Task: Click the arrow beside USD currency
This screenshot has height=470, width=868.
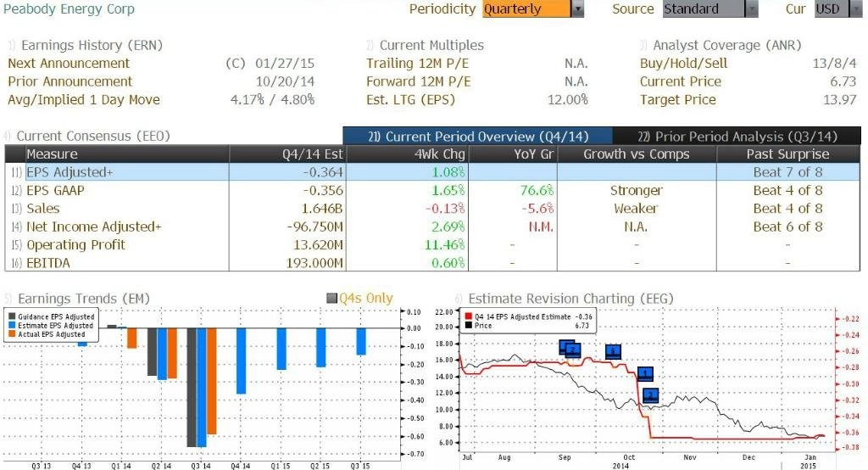Action: (x=856, y=8)
